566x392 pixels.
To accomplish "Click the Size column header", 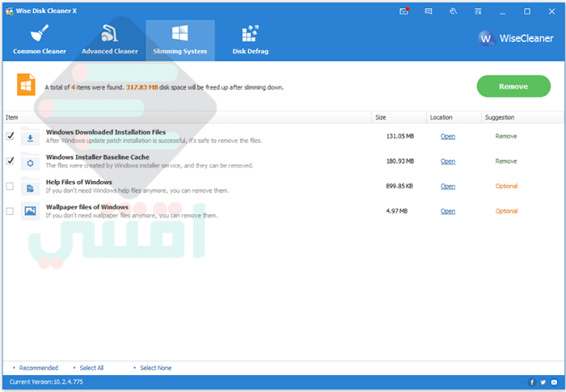I will (399, 117).
